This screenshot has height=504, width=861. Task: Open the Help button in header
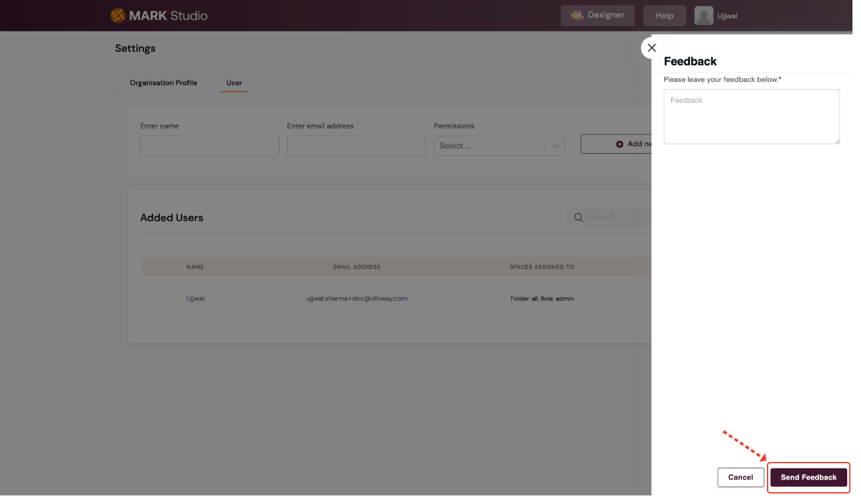click(664, 16)
